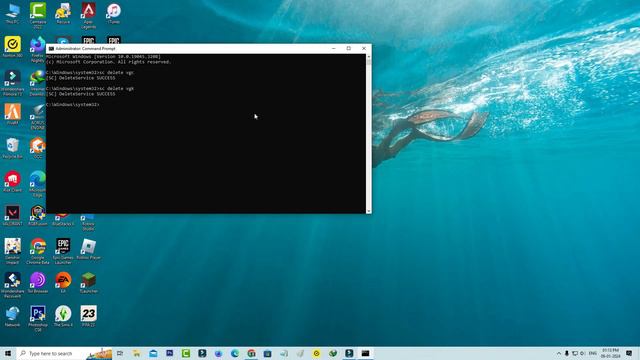The image size is (640, 360).
Task: Open The Sims 4 desktop shortcut
Action: click(x=63, y=316)
